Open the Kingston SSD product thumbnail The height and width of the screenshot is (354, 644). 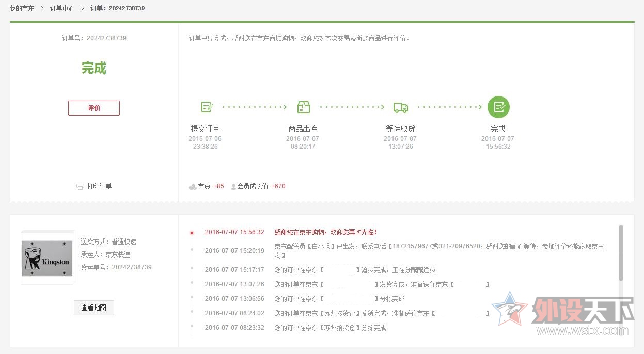pyautogui.click(x=47, y=258)
